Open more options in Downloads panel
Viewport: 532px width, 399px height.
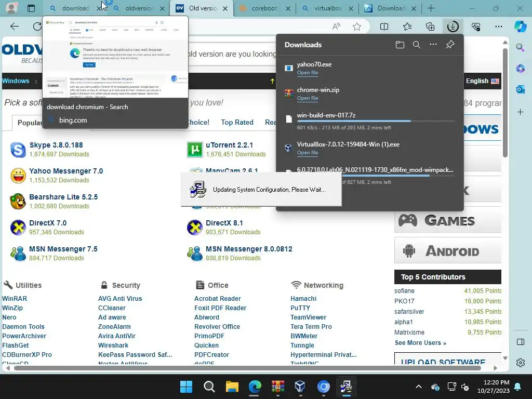click(x=433, y=45)
